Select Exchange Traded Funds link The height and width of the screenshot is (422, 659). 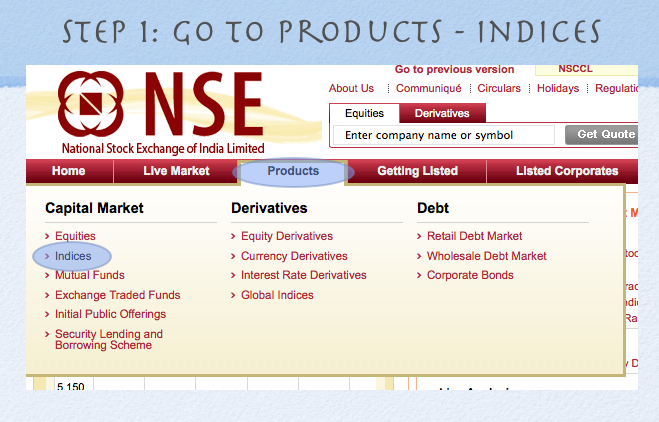click(118, 295)
